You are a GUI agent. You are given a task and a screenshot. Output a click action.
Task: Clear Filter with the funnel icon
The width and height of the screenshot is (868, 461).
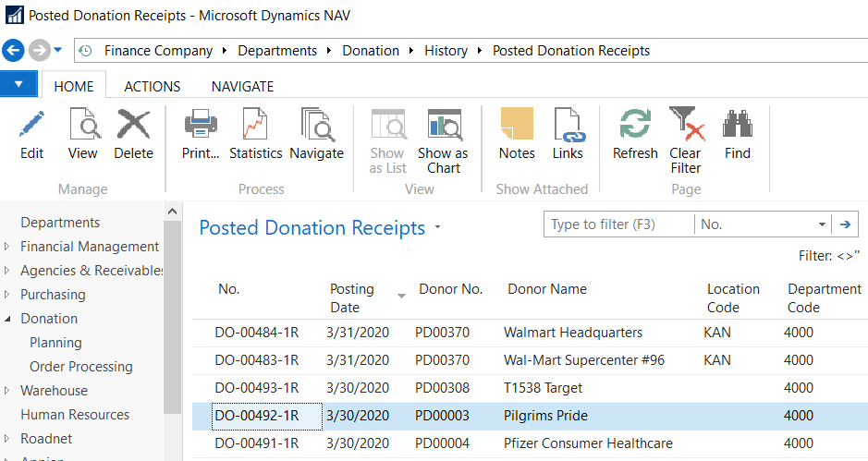tap(687, 124)
